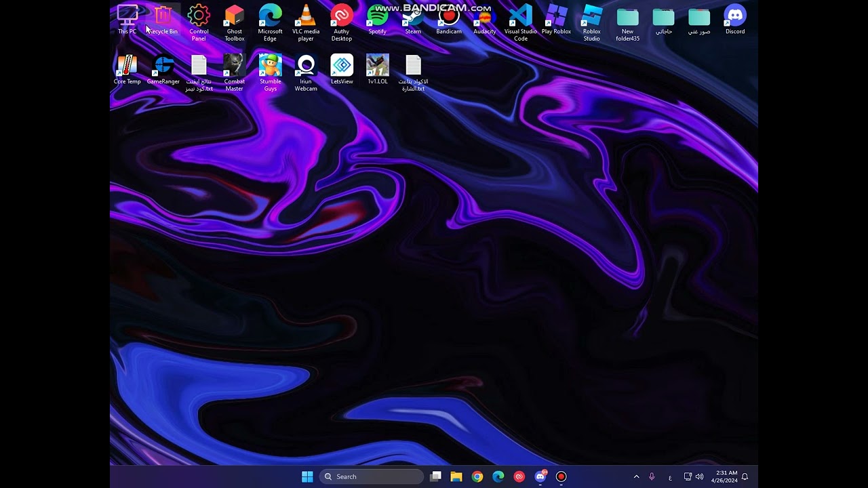Open the notifications bell
This screenshot has height=488, width=868.
(x=745, y=476)
